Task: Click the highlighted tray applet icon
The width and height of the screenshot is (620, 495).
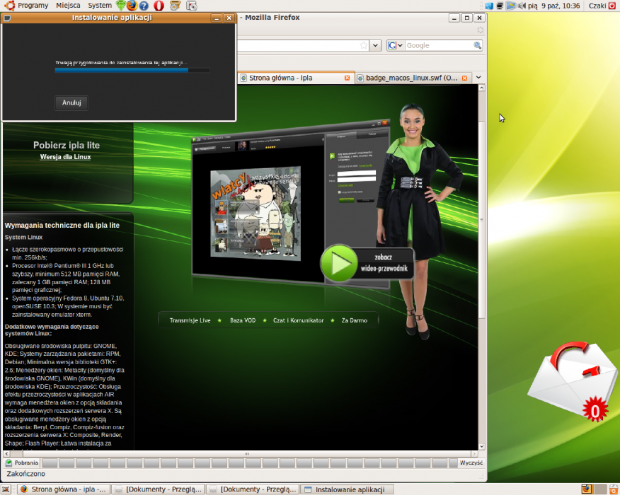Action: tap(511, 6)
